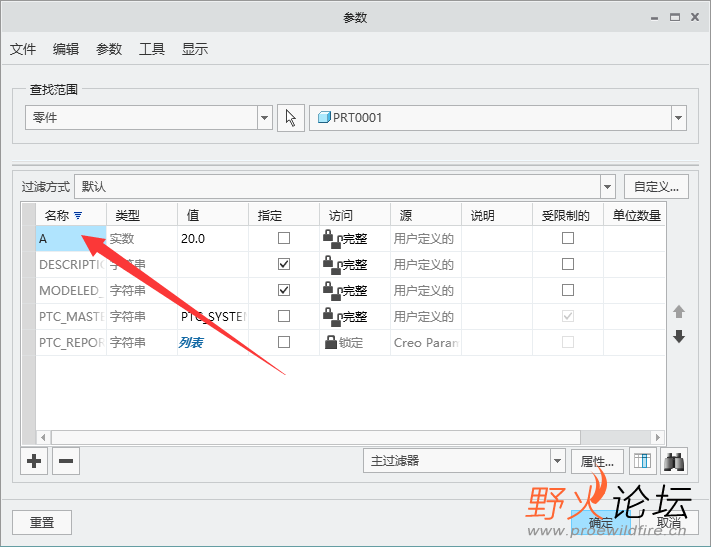Select the DESCRIPTI parameter name cell
The width and height of the screenshot is (711, 547).
71,264
